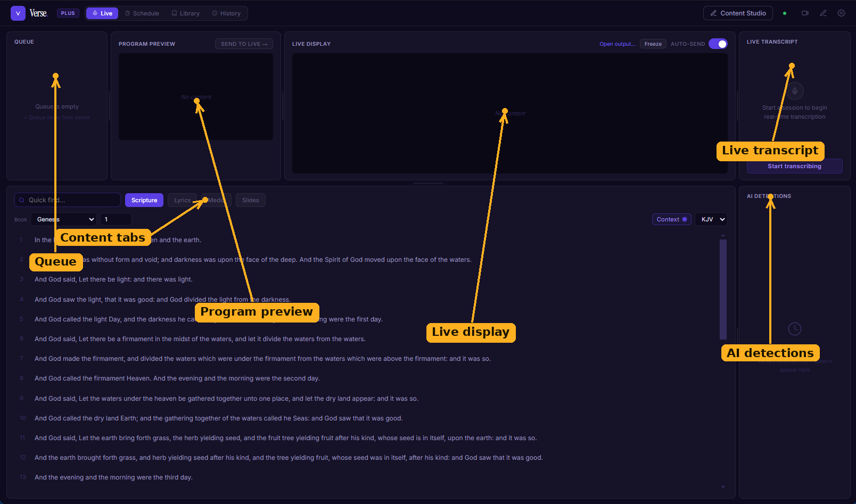Viewport: 856px width, 504px height.
Task: Click the Verse logo icon
Action: pos(18,13)
